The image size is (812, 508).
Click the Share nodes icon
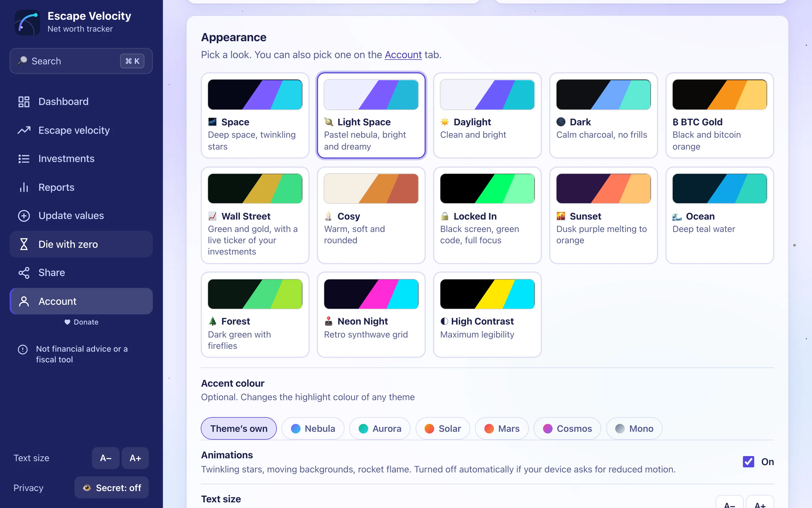24,272
